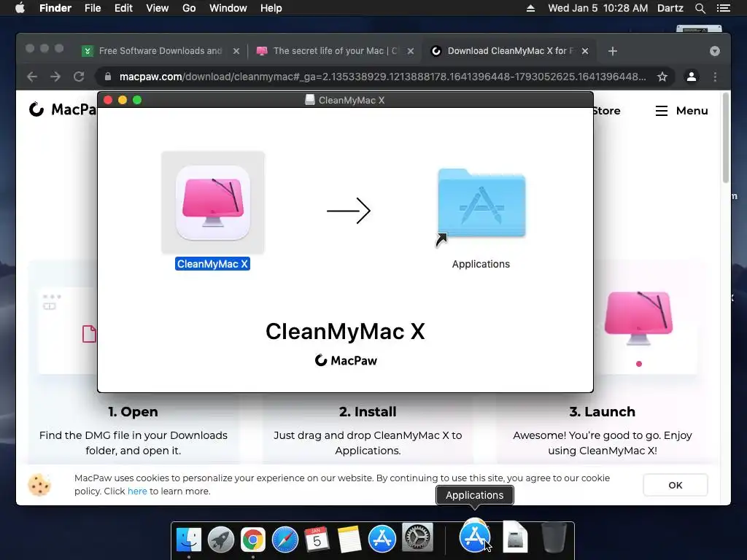This screenshot has height=560, width=747.
Task: Click the site lock icon in address bar
Action: [108, 77]
